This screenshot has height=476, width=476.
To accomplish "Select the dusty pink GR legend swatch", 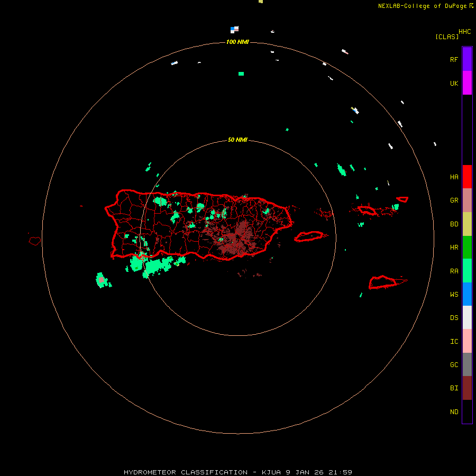I will click(467, 200).
